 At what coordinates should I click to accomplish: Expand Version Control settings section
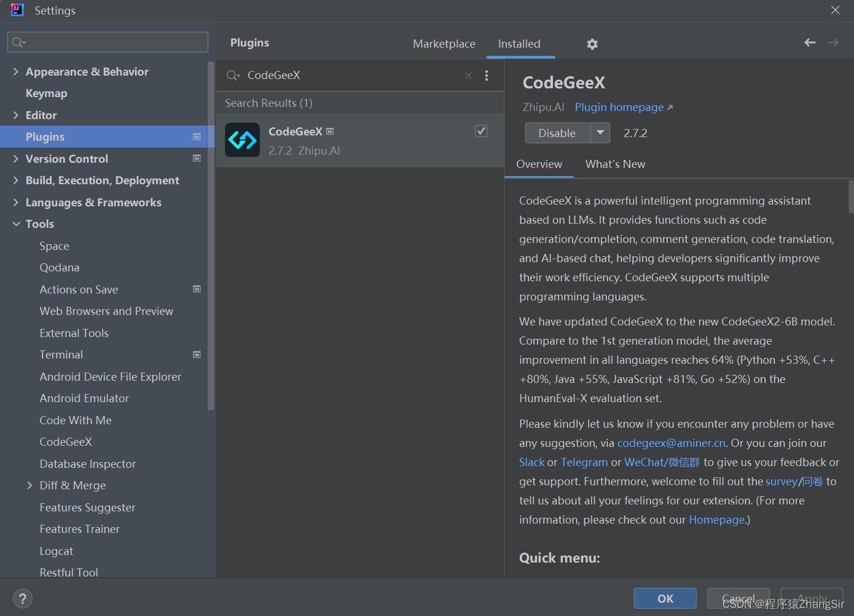point(16,159)
